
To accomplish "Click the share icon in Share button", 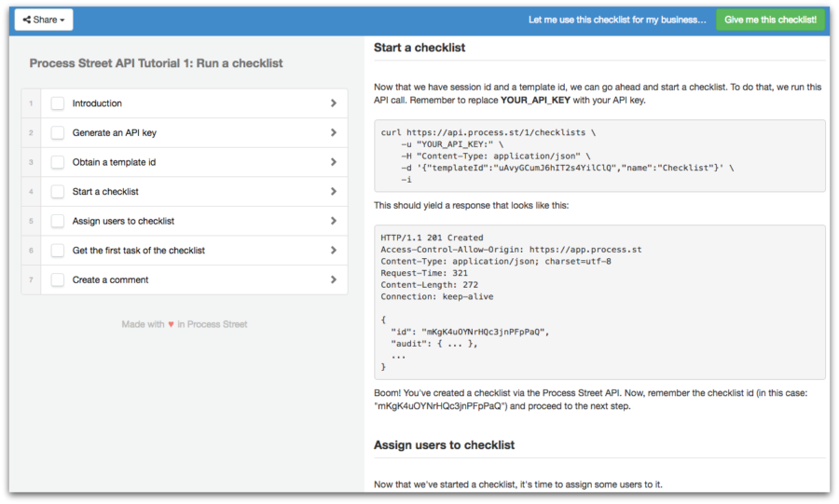I will click(27, 20).
